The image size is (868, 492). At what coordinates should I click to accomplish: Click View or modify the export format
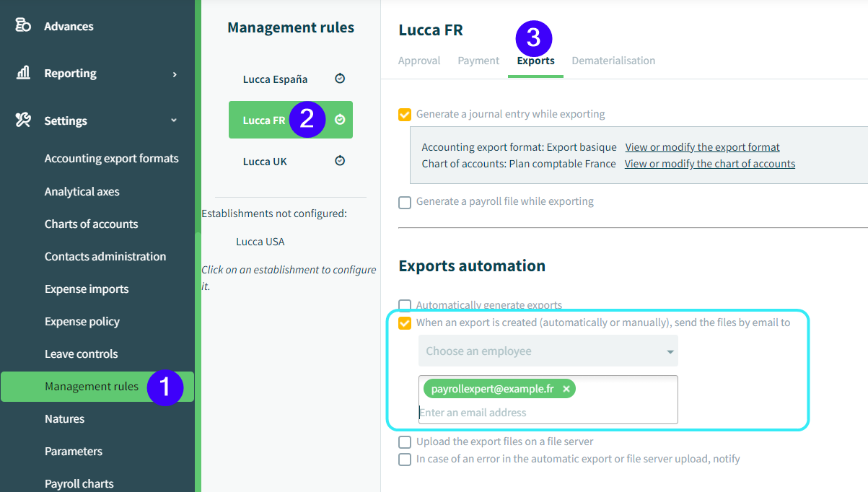703,146
